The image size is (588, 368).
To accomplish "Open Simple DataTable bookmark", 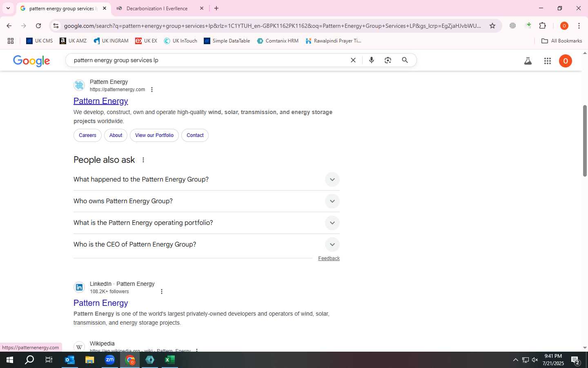I will coord(227,41).
